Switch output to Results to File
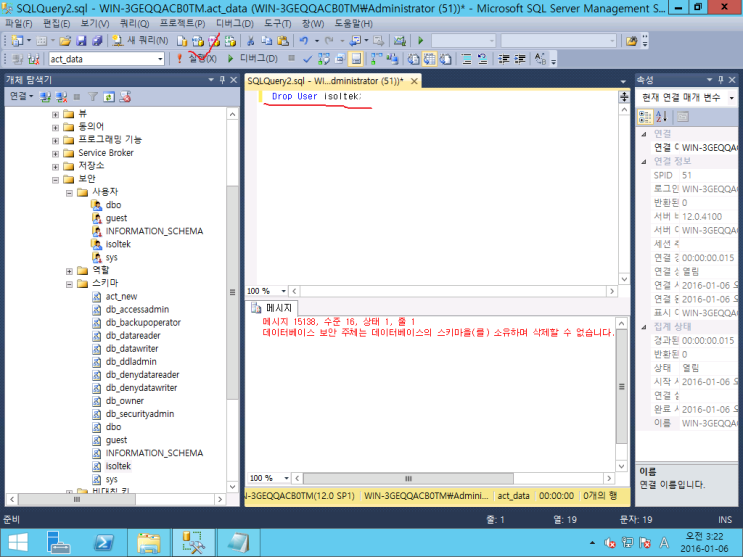This screenshot has width=743, height=557. point(445,59)
